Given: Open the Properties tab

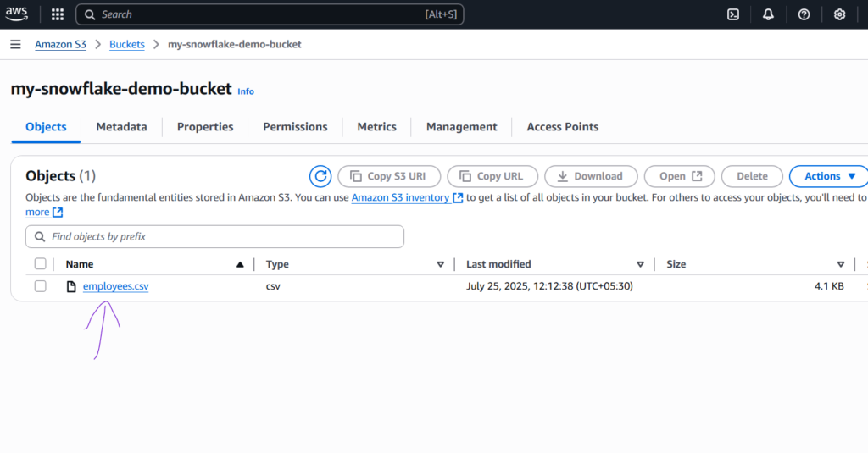Looking at the screenshot, I should 205,127.
